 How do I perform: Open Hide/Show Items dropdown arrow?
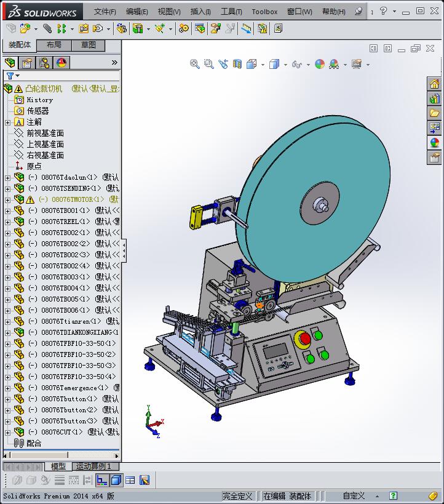(308, 65)
